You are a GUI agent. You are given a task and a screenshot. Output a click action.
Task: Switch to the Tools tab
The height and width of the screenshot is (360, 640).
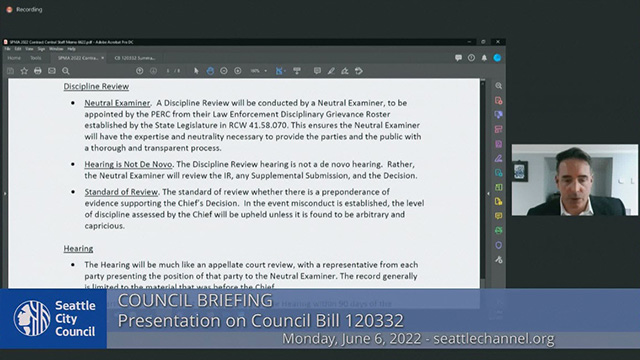pos(36,58)
